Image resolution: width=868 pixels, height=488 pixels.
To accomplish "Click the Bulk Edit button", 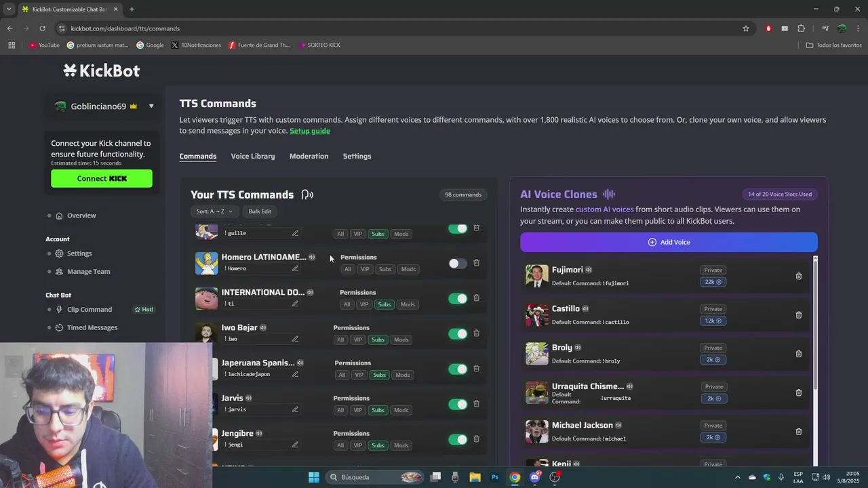I will [x=260, y=211].
